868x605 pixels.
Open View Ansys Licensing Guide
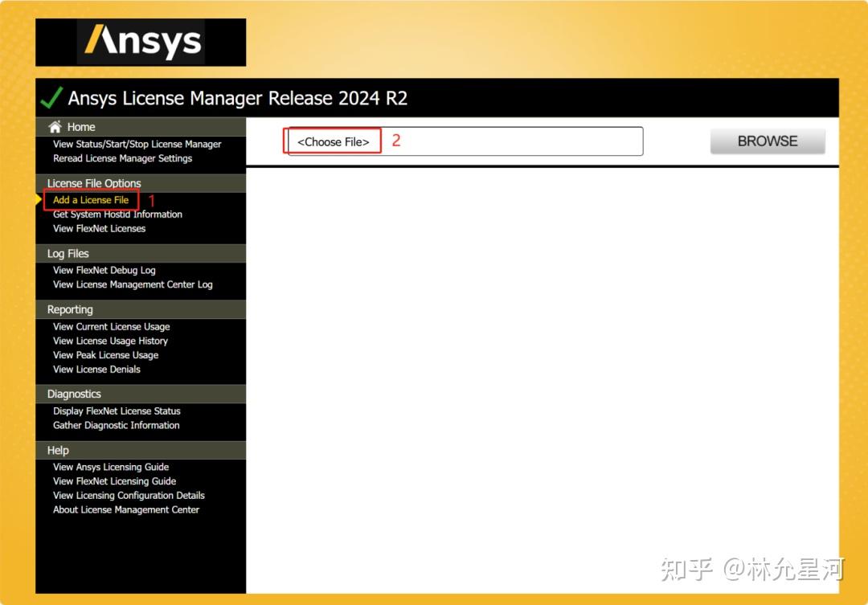click(x=111, y=467)
